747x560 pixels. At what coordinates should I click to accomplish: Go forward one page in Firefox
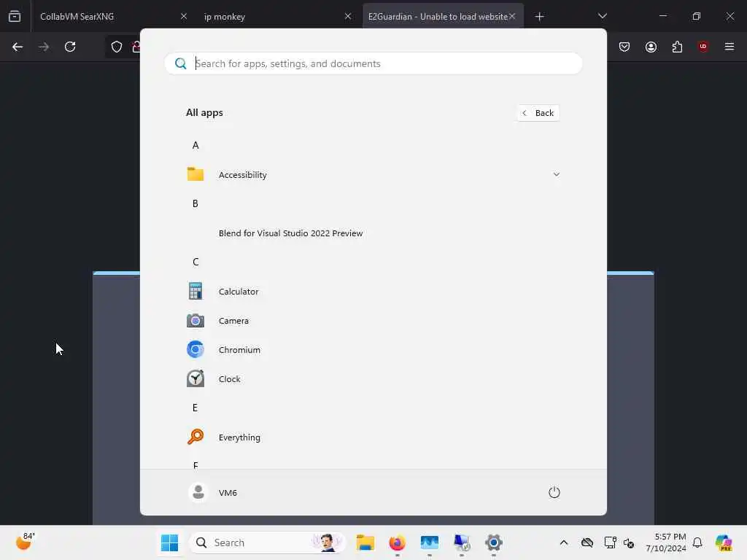pyautogui.click(x=44, y=47)
